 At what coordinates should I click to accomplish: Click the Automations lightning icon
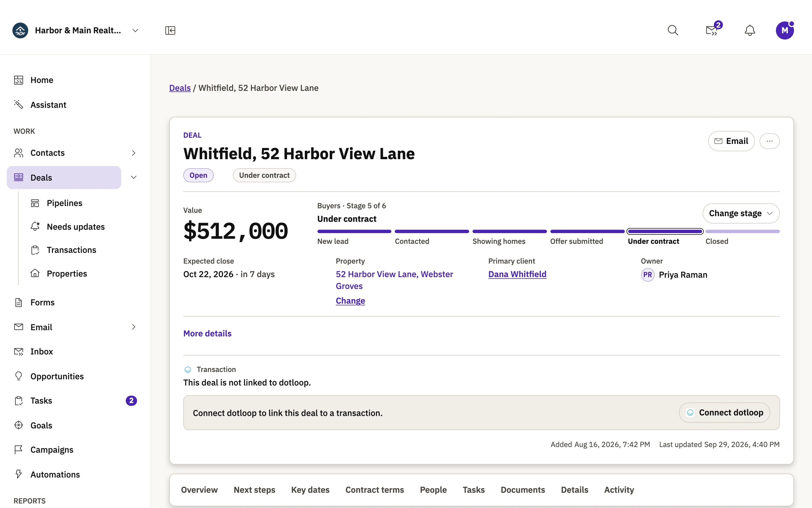[18, 474]
